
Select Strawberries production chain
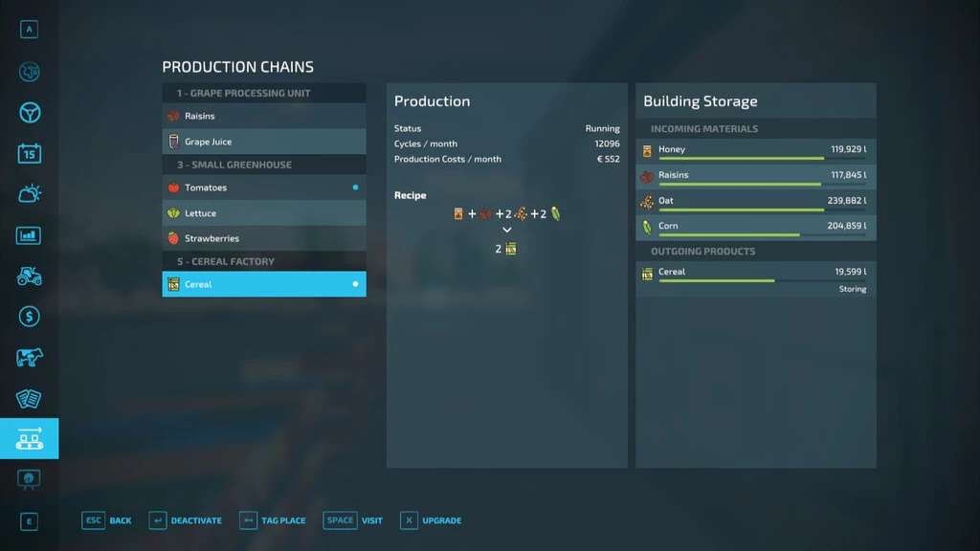[x=263, y=238]
